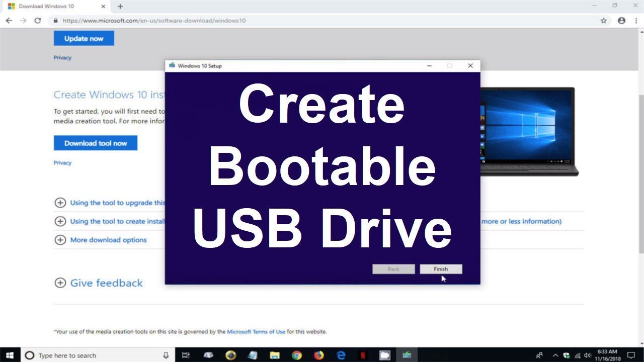
Task: Click Finish in Windows 10 Setup
Action: [441, 269]
